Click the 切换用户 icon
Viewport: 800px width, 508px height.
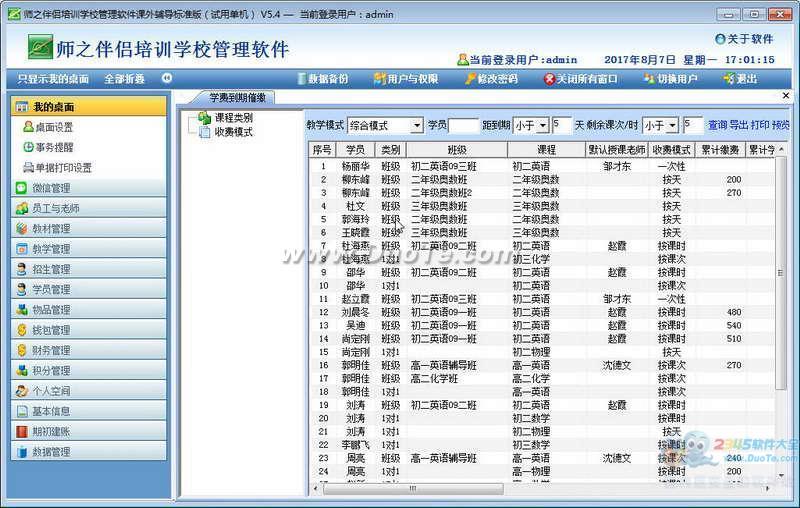tap(649, 79)
